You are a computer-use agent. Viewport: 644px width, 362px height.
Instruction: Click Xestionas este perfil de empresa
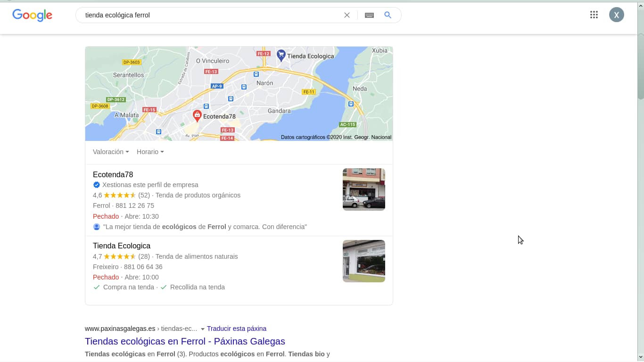coord(150,185)
